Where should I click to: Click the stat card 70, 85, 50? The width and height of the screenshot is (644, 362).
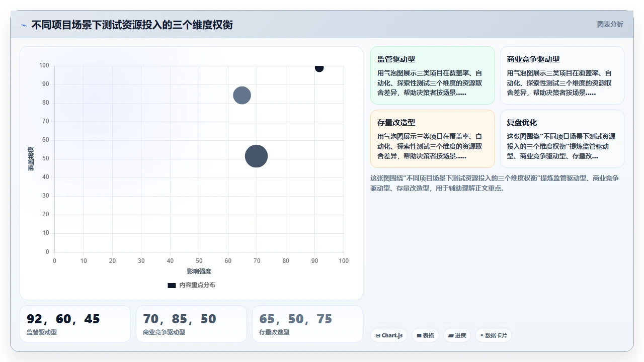[x=191, y=324]
